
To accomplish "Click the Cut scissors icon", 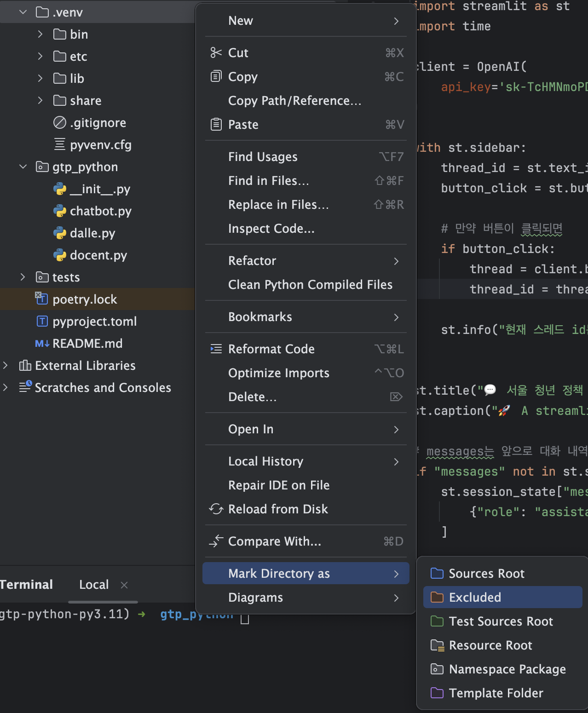I will [216, 53].
